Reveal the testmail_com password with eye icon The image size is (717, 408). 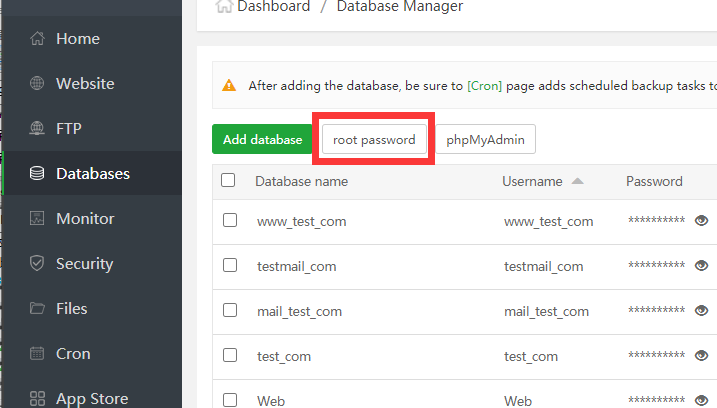(x=701, y=266)
